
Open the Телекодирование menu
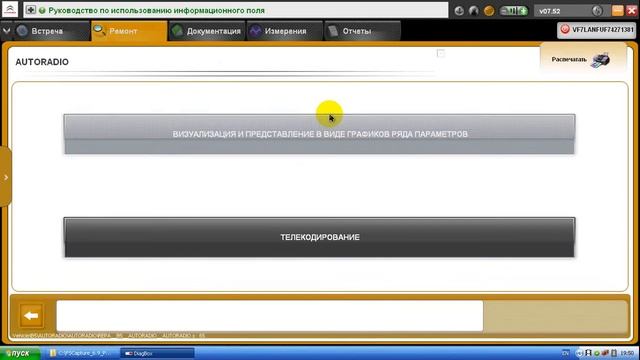coord(320,237)
